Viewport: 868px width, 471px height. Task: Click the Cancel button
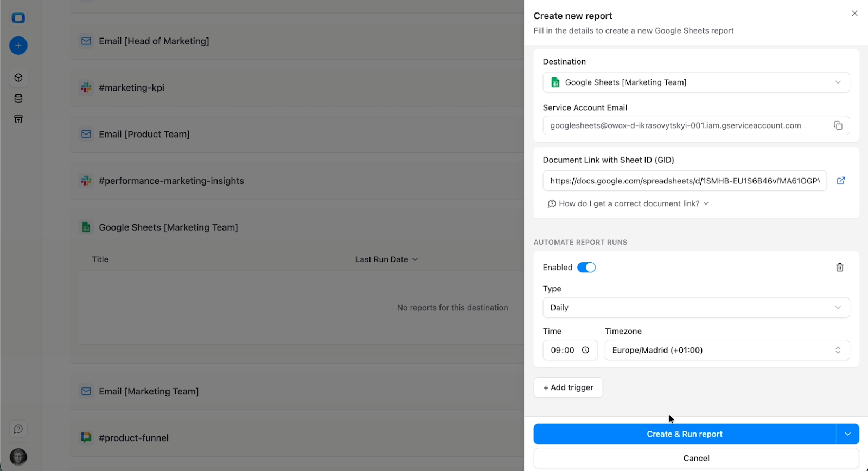tap(696, 458)
